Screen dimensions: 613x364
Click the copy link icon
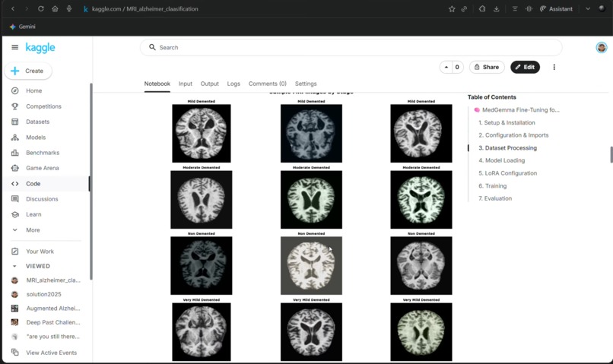click(x=464, y=8)
